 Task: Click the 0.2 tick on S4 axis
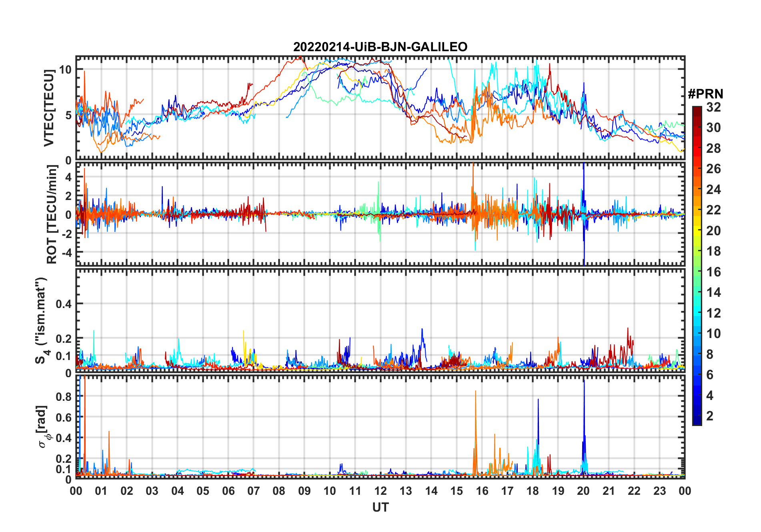pos(64,338)
